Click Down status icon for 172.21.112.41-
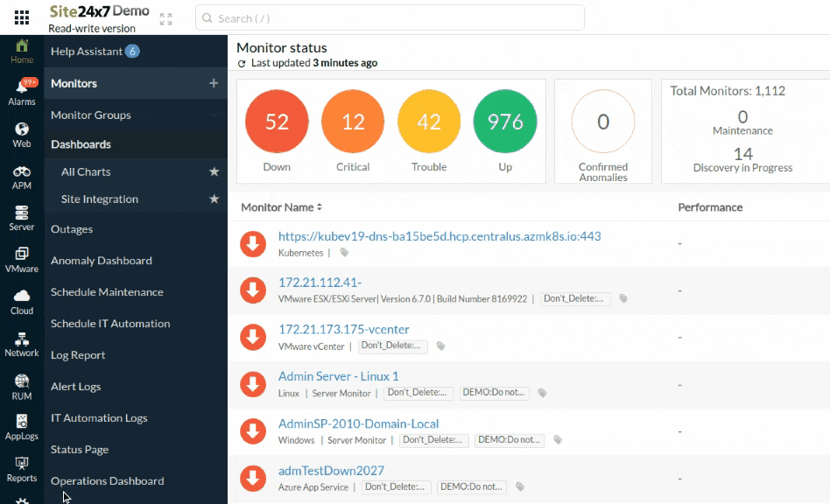 (253, 290)
